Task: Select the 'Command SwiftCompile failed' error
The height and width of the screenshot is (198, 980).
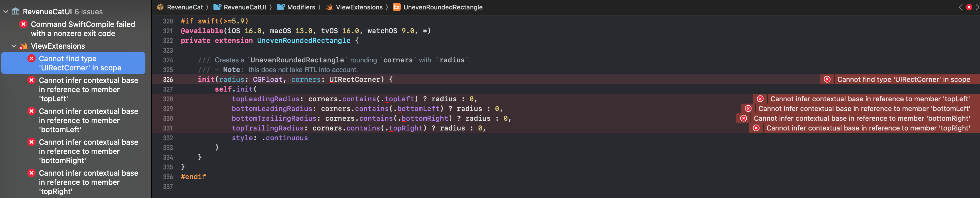Action: tap(83, 29)
